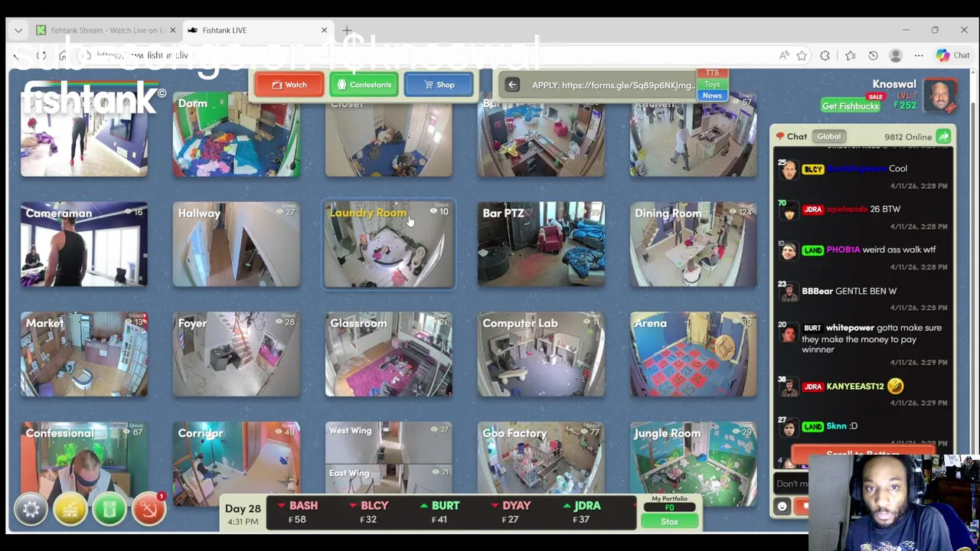Select BASH stock in ticker
Screen dimensions: 980x551
298,512
